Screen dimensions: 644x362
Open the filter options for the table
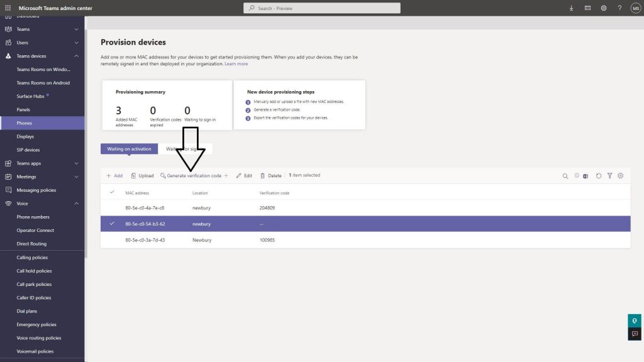(x=609, y=176)
